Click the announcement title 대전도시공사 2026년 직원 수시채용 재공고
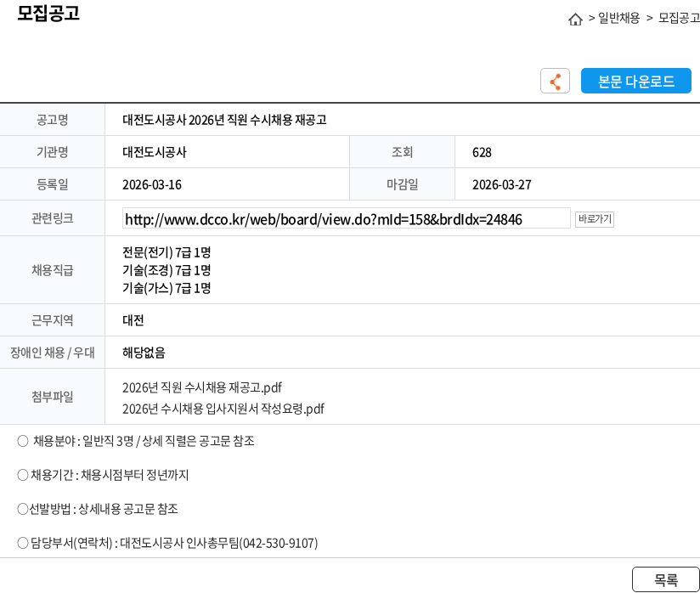The height and width of the screenshot is (593, 700). (x=224, y=120)
